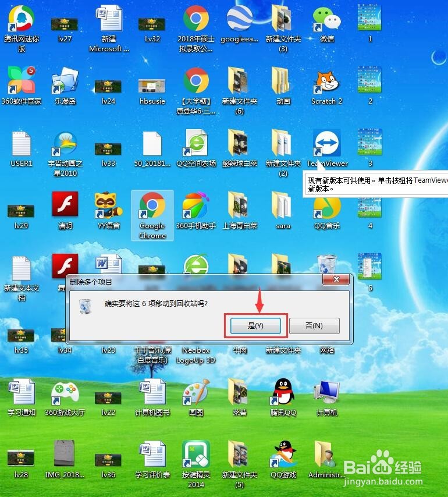Viewport: 448px width, 497px height.
Task: Launch the 按键精灵2014 icon
Action: 196,454
